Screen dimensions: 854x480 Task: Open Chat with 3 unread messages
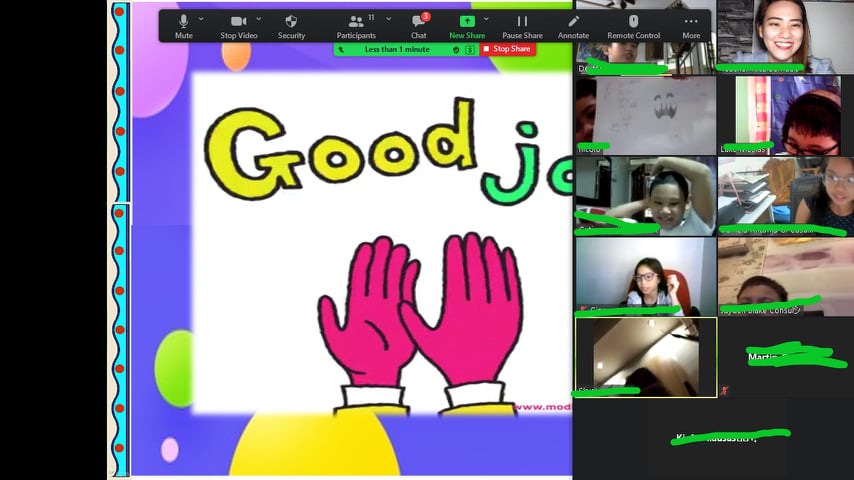coord(419,26)
